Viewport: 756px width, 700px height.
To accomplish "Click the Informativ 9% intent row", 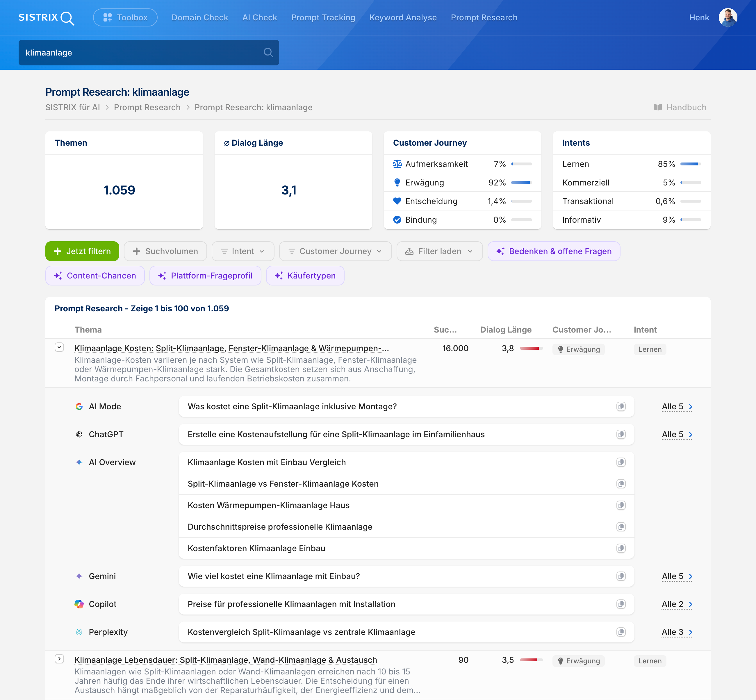I will pos(631,220).
